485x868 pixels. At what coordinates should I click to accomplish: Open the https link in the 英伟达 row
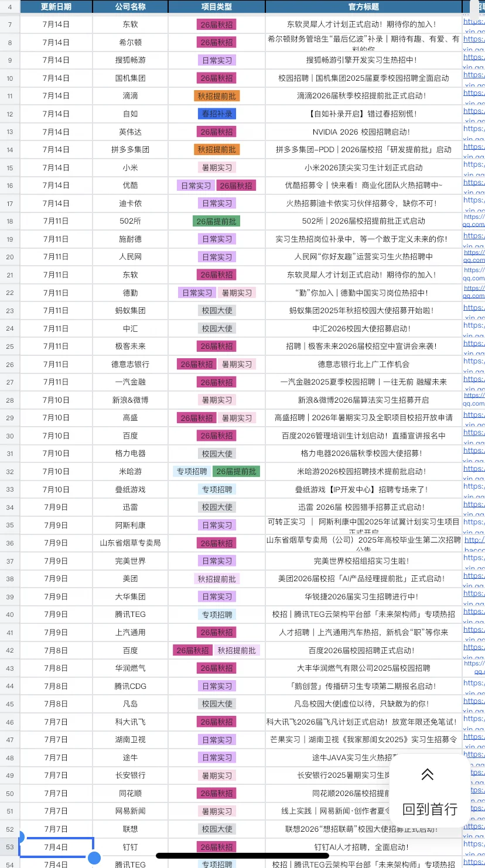(474, 132)
